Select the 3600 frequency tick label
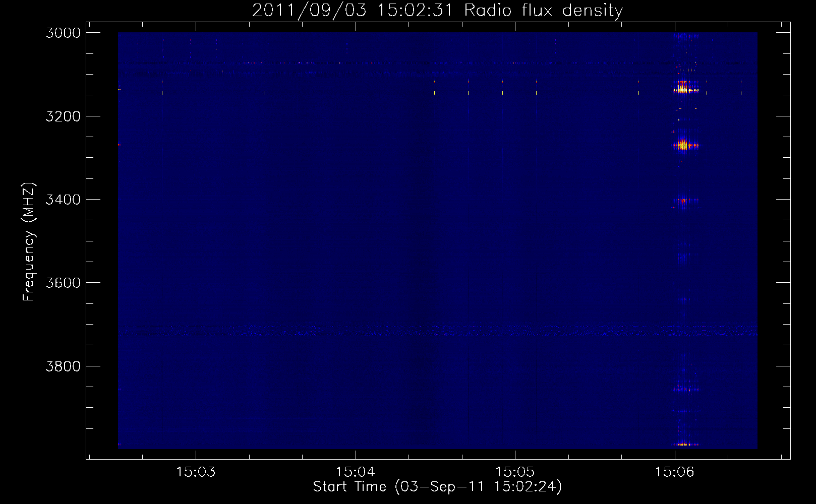 (63, 283)
